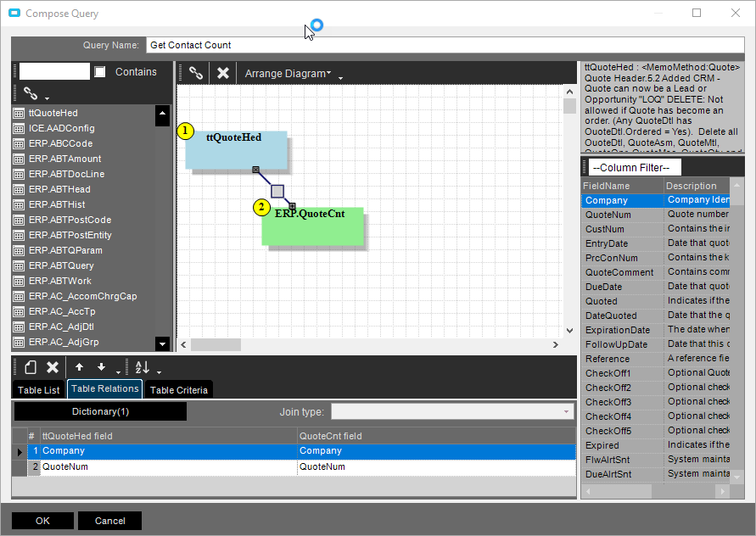Image resolution: width=756 pixels, height=536 pixels.
Task: Select the QuoteComment field row
Action: pyautogui.click(x=655, y=272)
